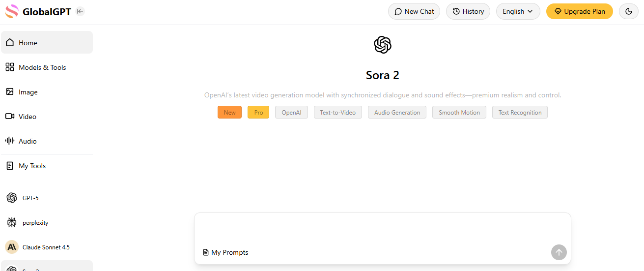Click the GlobalGPT logo icon

click(x=11, y=11)
